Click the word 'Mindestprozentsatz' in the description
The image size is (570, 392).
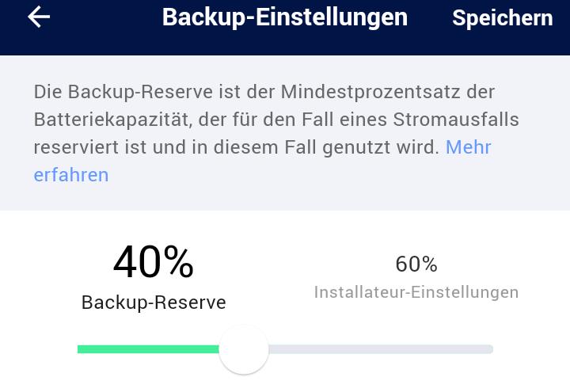370,92
